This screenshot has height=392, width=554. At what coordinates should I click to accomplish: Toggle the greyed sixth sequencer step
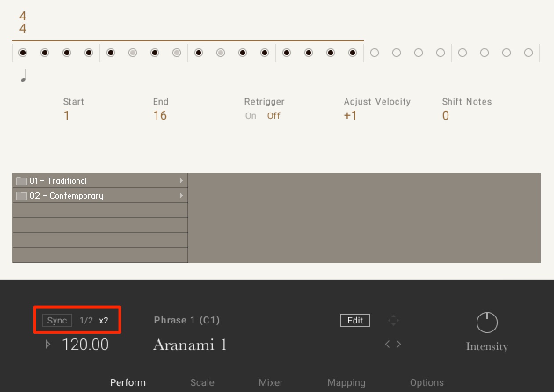133,53
